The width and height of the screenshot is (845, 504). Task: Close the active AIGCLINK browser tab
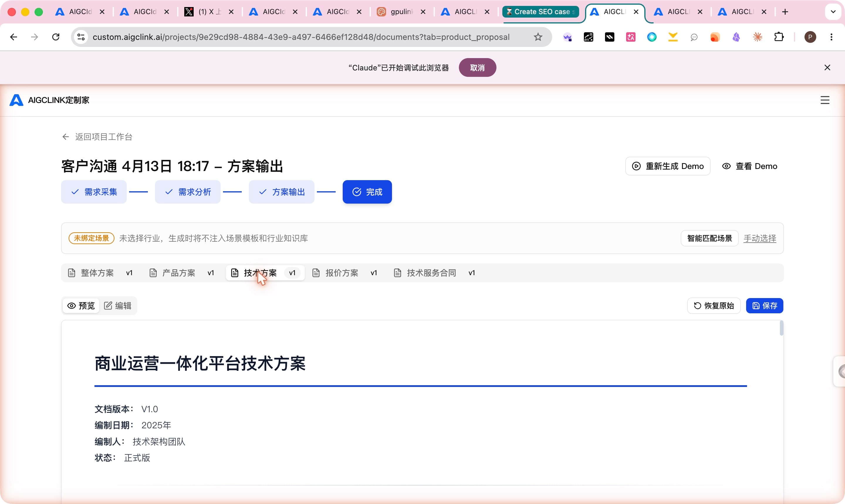[x=636, y=12]
